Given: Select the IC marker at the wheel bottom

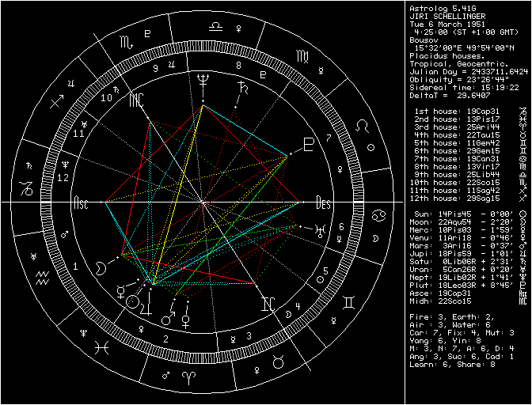Looking at the screenshot, I should [x=270, y=304].
